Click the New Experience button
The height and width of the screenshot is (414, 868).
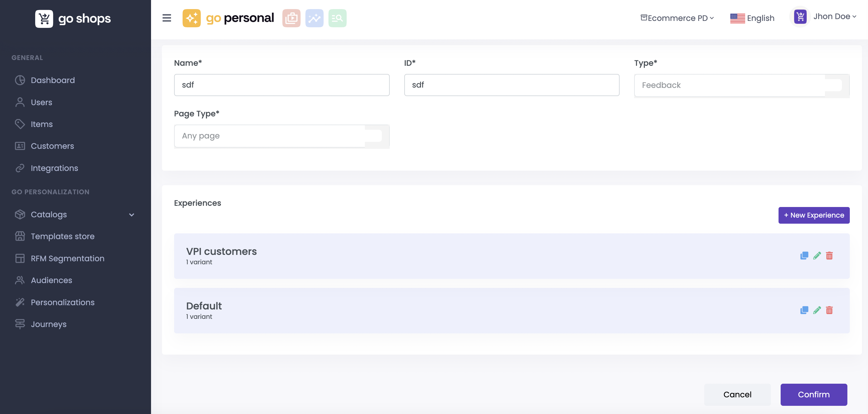[813, 215]
